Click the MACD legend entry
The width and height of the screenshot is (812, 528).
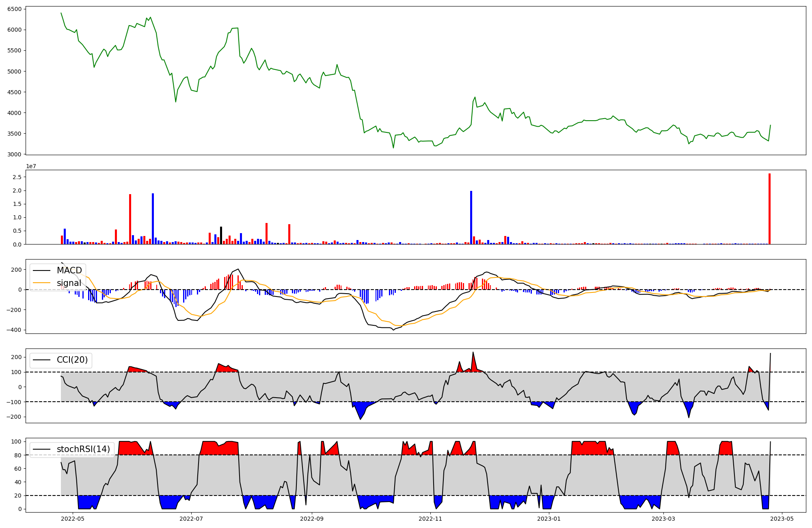click(x=69, y=270)
